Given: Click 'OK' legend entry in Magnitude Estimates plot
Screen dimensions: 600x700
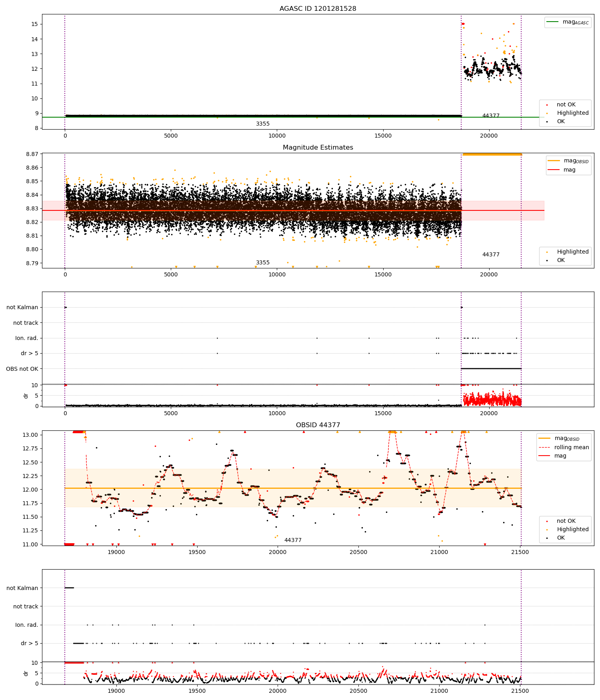Looking at the screenshot, I should point(561,260).
